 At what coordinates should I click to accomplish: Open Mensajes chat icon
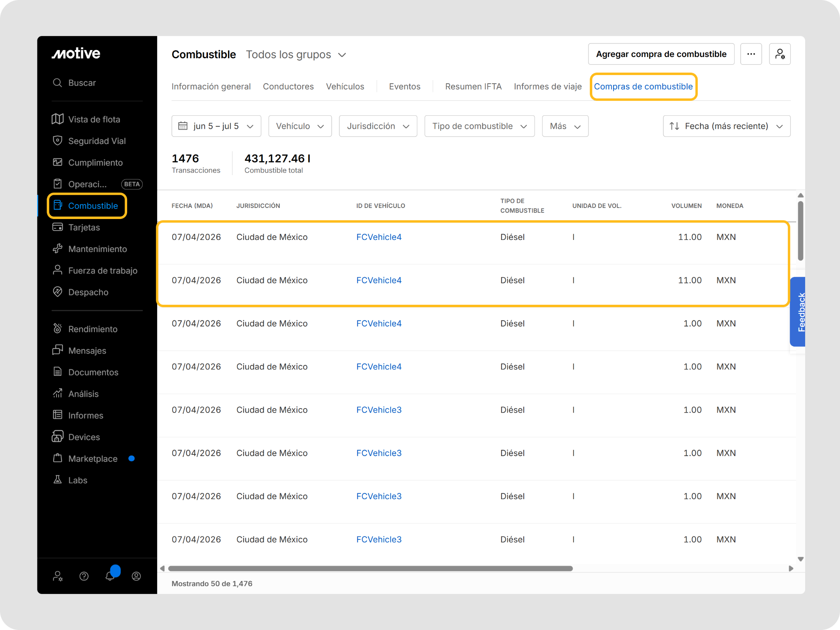[57, 350]
